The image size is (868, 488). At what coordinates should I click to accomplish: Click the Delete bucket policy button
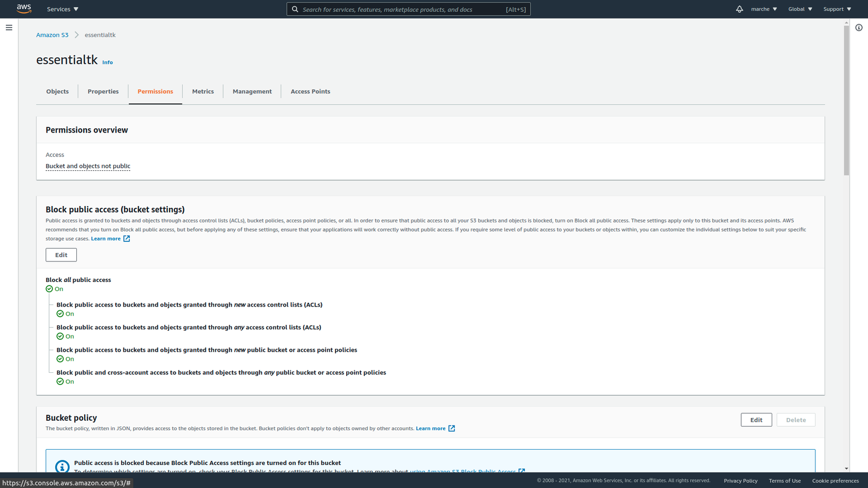coord(796,420)
